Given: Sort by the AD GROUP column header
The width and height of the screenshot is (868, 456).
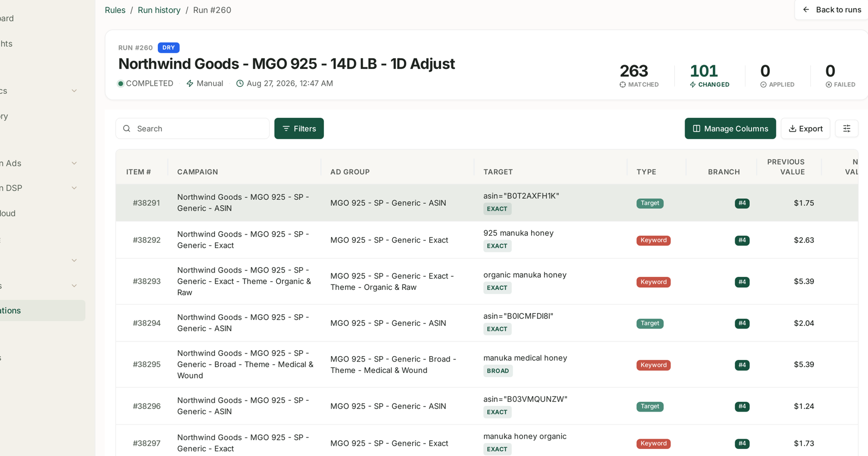Looking at the screenshot, I should pos(350,172).
